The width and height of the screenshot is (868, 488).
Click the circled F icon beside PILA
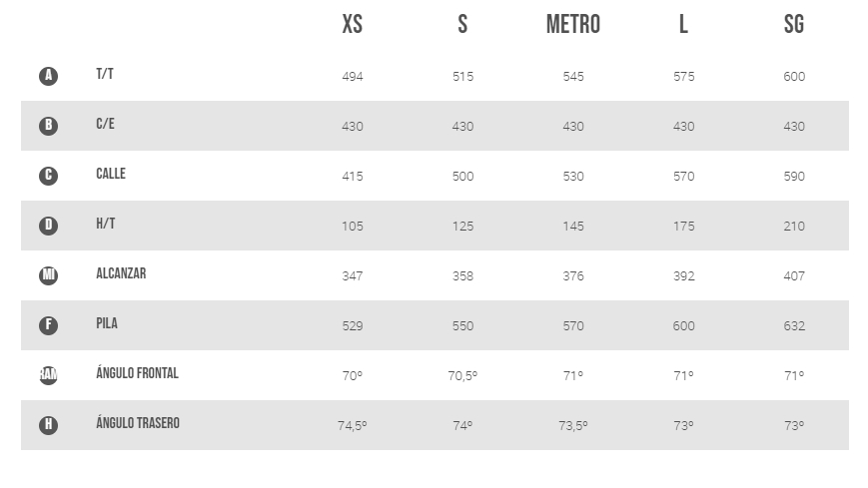click(x=48, y=324)
